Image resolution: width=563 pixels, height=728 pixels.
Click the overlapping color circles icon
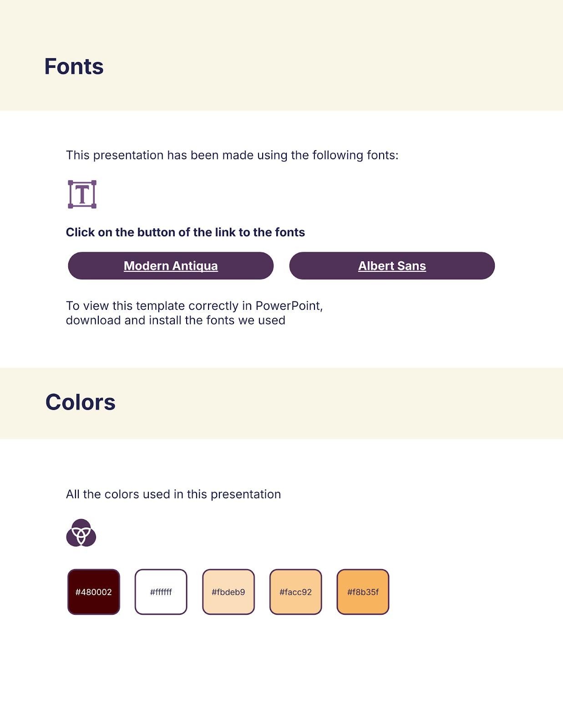(81, 532)
